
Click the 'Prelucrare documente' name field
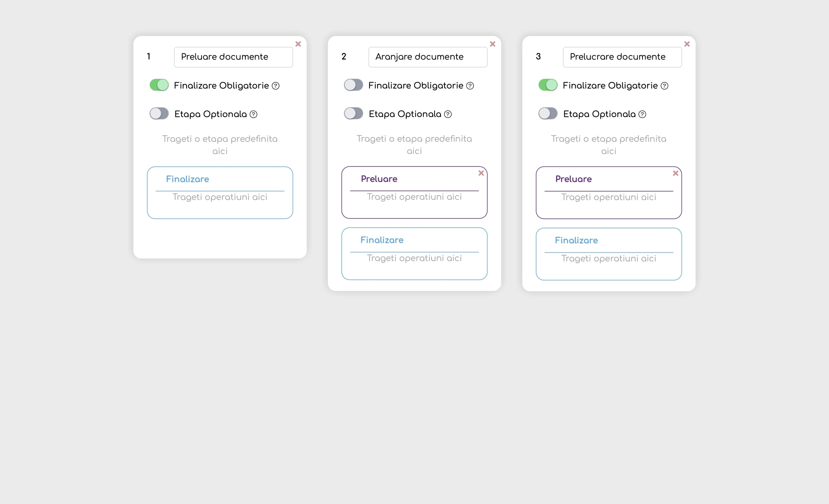[622, 57]
